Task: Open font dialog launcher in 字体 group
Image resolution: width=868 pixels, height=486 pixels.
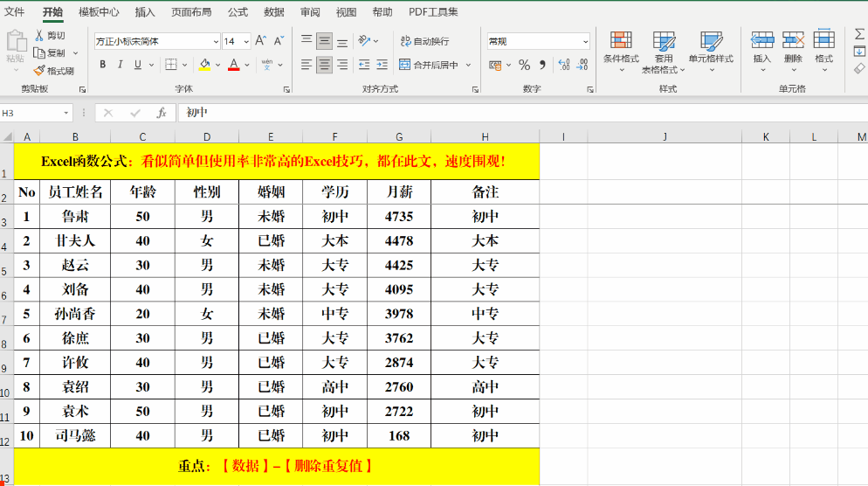Action: coord(286,89)
